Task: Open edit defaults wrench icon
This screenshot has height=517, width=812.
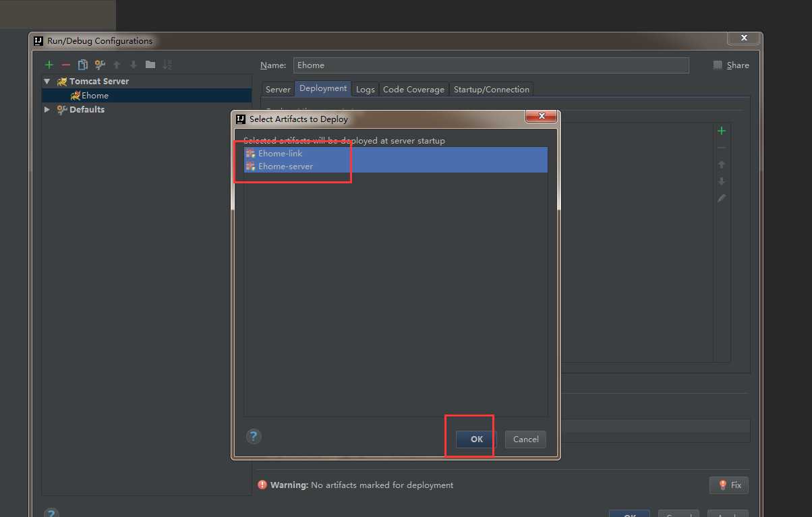Action: click(100, 65)
